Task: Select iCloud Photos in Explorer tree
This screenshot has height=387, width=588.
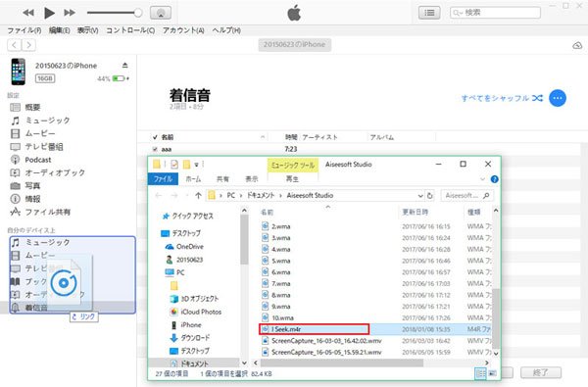Action: [201, 312]
